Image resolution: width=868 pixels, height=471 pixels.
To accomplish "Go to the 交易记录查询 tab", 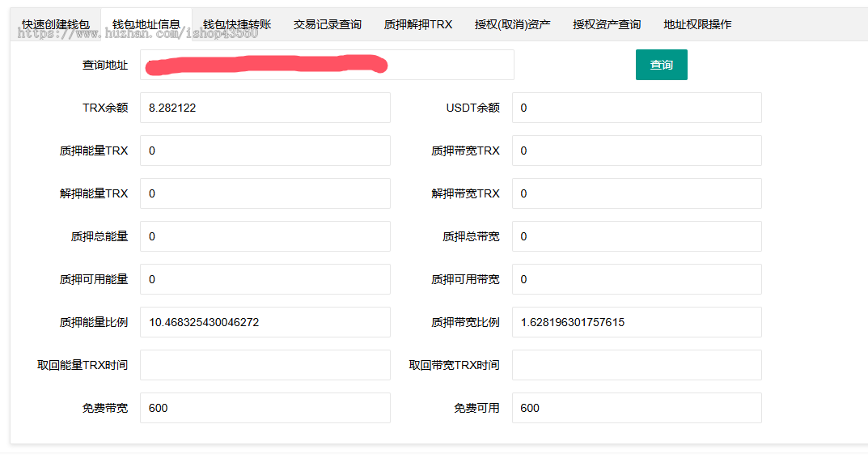I will pos(327,24).
